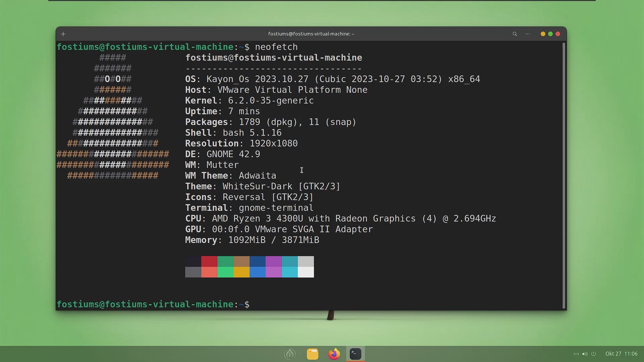Open the app launcher leaf icon in dock
644x362 pixels.
click(x=290, y=354)
